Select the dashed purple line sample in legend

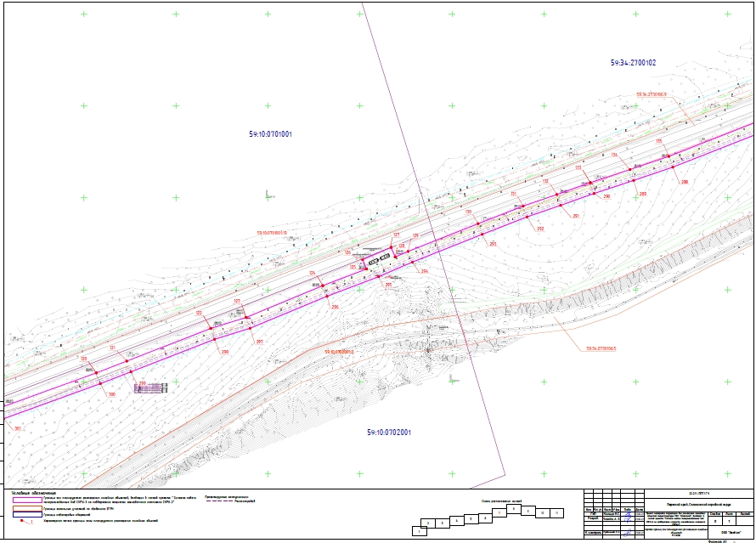219,501
